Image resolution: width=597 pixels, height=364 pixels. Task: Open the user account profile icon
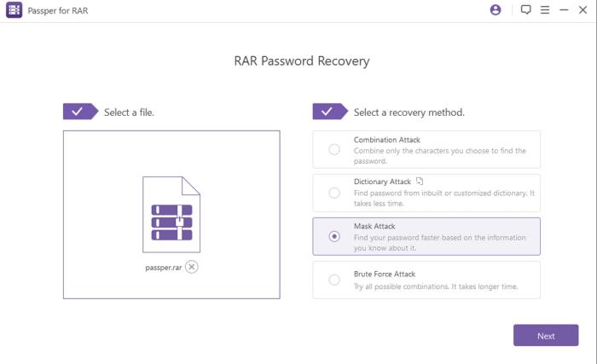(x=496, y=10)
